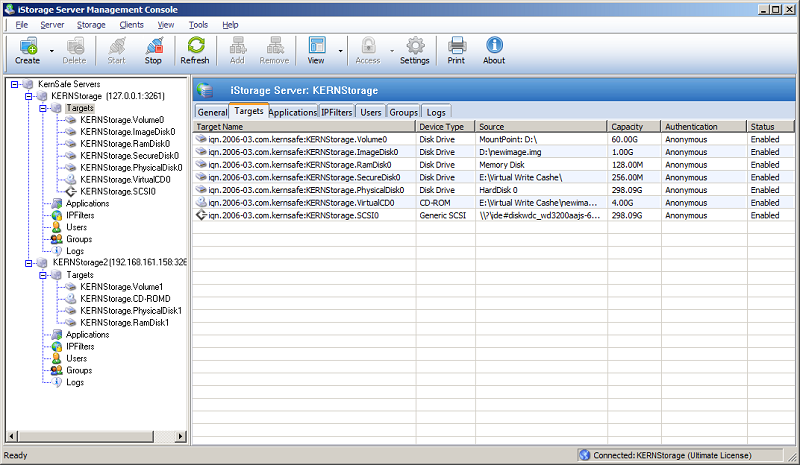Open the About toolbar icon
Image resolution: width=800 pixels, height=465 pixels.
[x=494, y=45]
